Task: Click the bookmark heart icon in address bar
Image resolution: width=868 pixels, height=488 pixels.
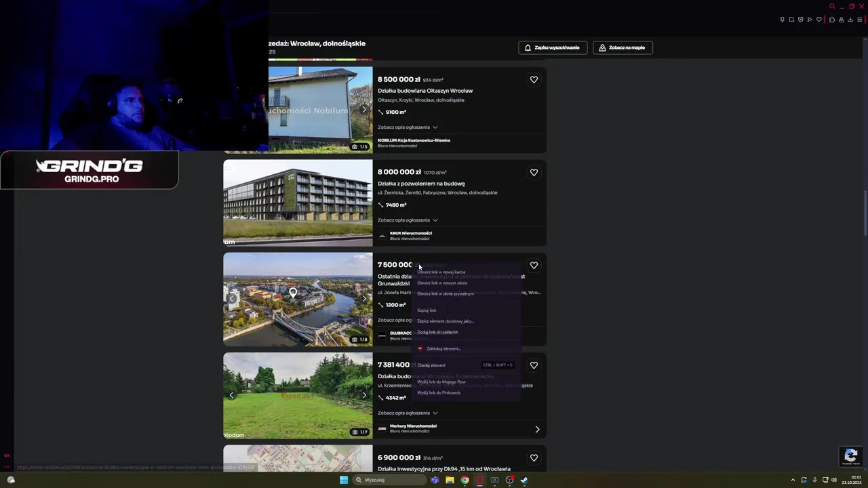Action: pos(819,20)
